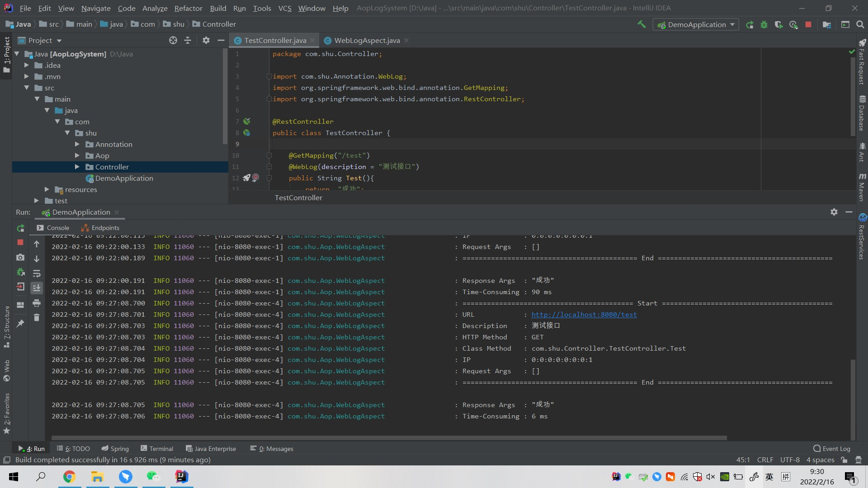
Task: Open the Terminal tool window
Action: (157, 449)
